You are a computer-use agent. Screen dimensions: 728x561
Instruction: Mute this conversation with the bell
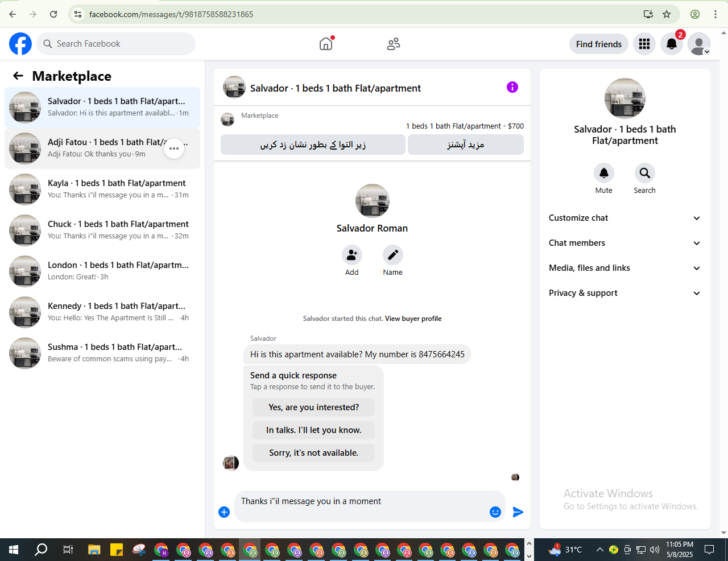pos(604,173)
